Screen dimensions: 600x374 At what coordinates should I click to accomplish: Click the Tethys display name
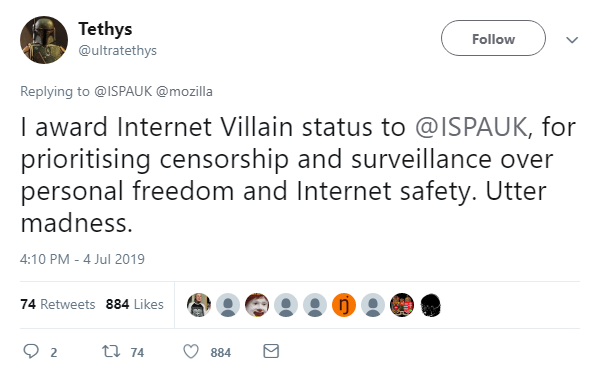tap(105, 29)
